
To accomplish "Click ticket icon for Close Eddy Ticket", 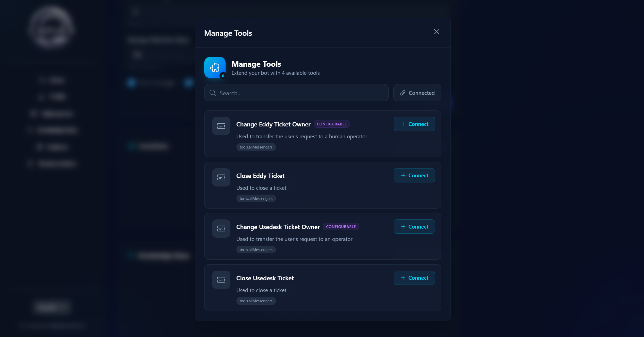I will pyautogui.click(x=221, y=177).
